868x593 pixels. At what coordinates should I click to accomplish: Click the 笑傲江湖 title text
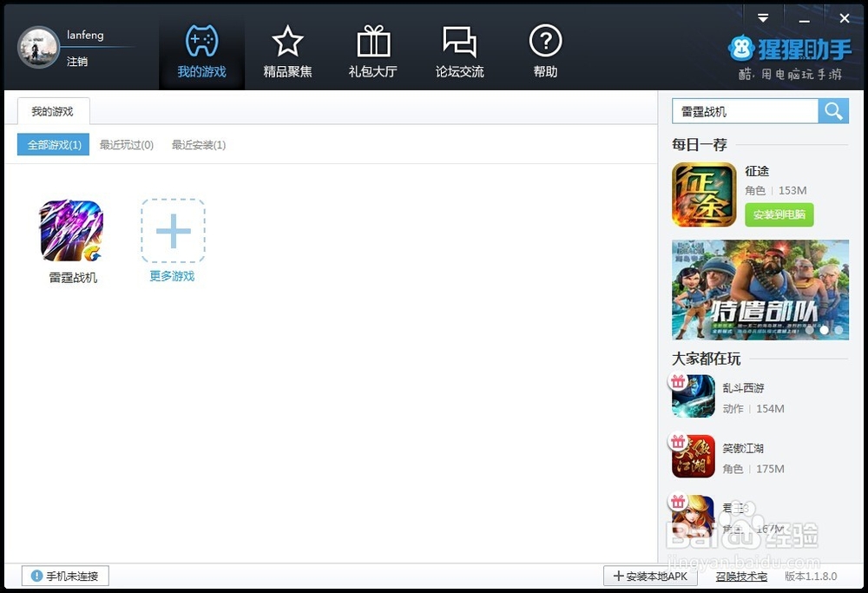pyautogui.click(x=743, y=448)
